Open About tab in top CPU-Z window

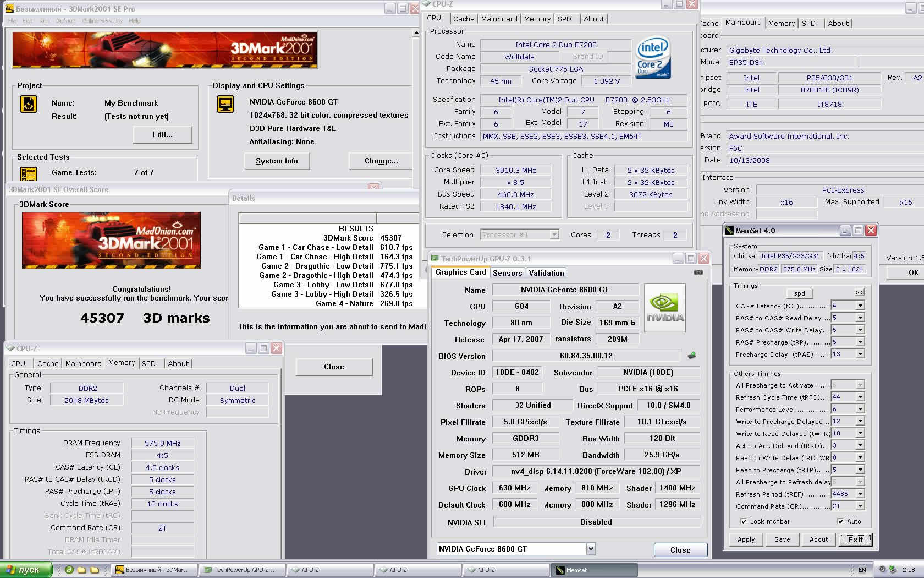(x=593, y=19)
